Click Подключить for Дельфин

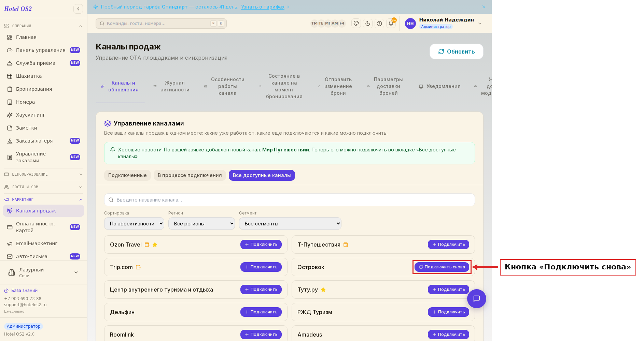261,312
